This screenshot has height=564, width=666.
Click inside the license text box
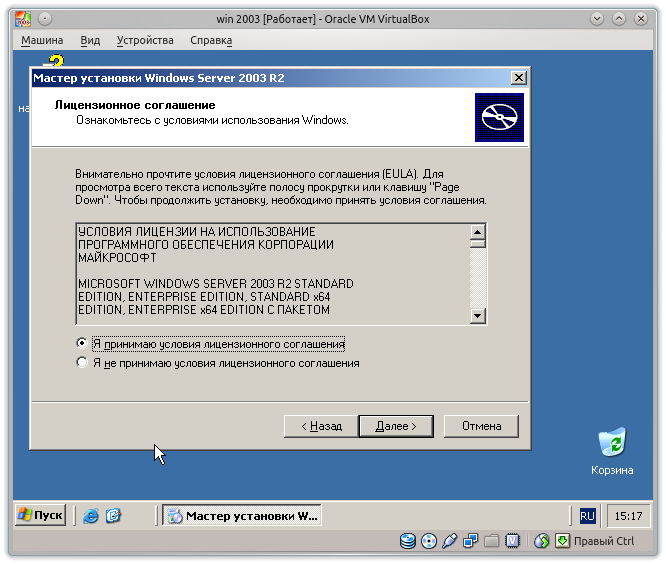273,274
